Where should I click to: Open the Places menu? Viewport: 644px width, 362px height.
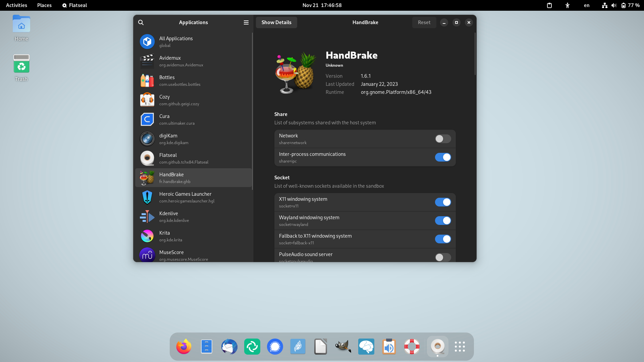click(x=44, y=5)
